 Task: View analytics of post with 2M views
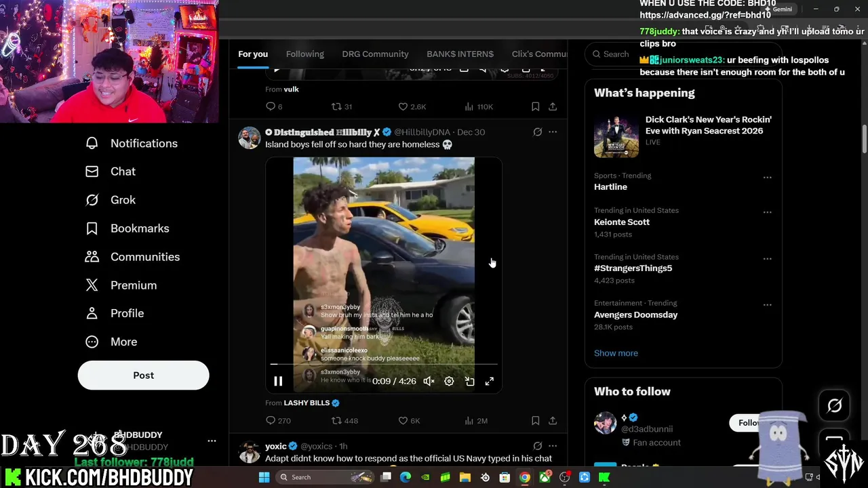pyautogui.click(x=476, y=421)
